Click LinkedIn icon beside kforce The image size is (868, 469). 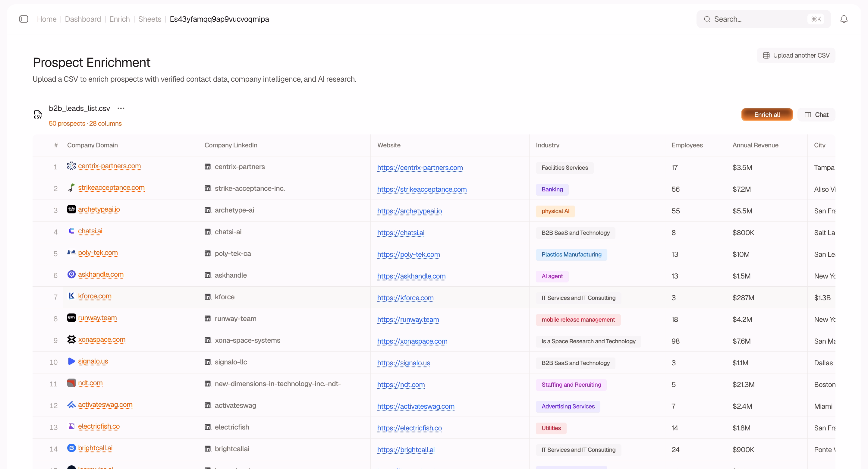208,297
